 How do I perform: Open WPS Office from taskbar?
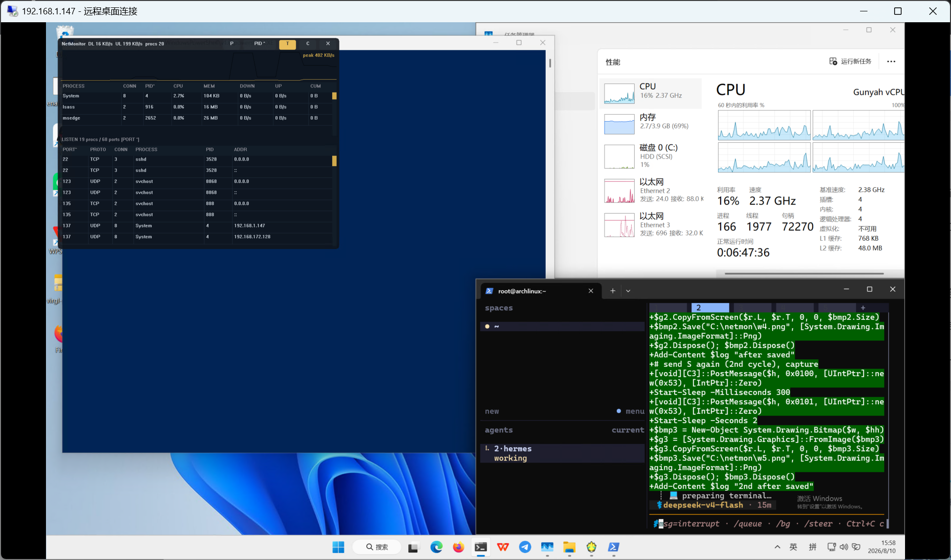click(503, 547)
